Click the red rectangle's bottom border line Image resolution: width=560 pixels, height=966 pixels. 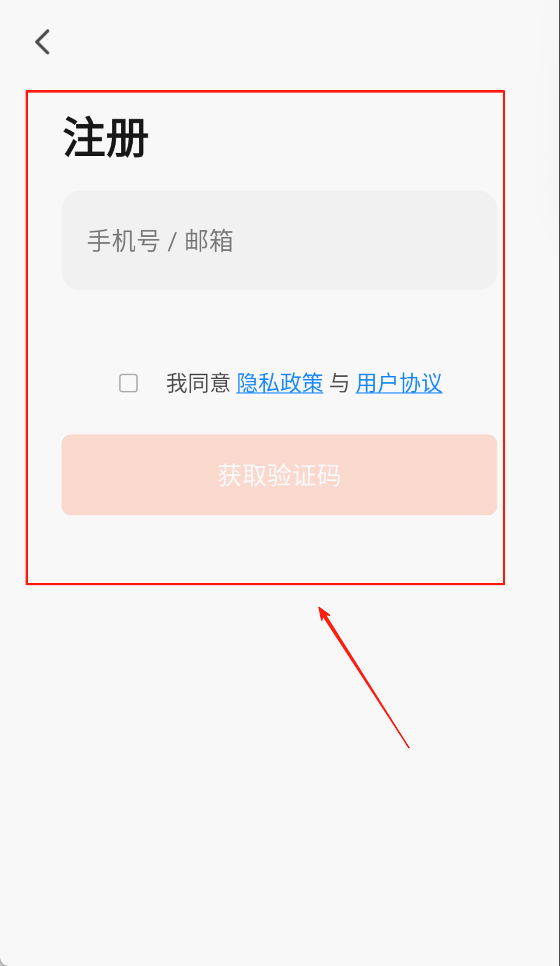click(x=265, y=584)
